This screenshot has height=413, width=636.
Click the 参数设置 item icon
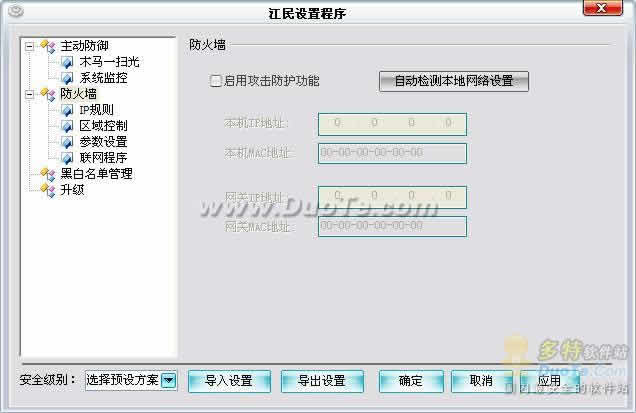pos(67,142)
